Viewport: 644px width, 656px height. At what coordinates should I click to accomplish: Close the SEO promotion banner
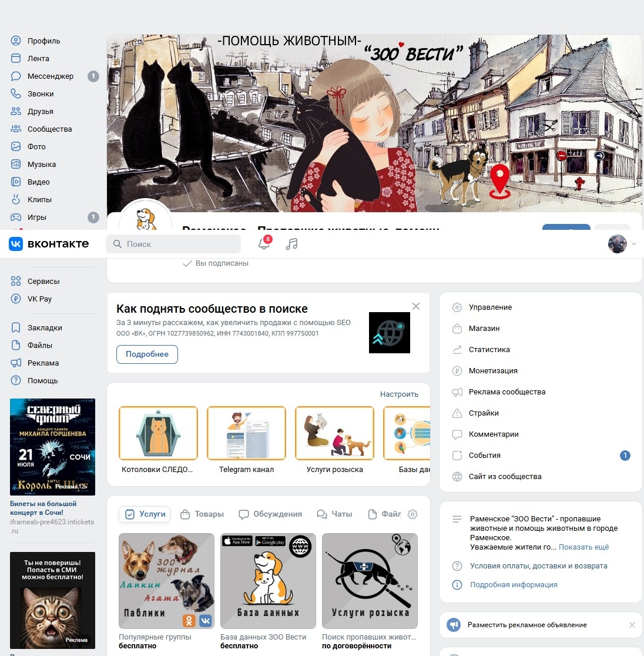[x=416, y=306]
